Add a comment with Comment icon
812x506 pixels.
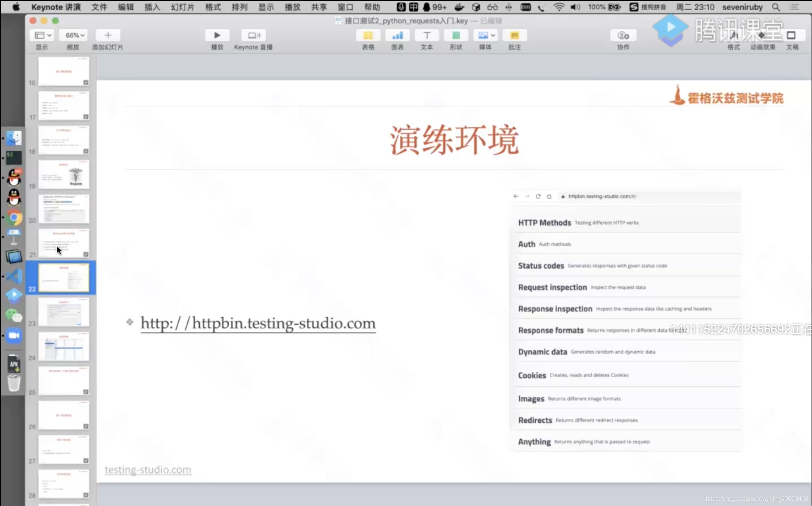click(x=514, y=35)
